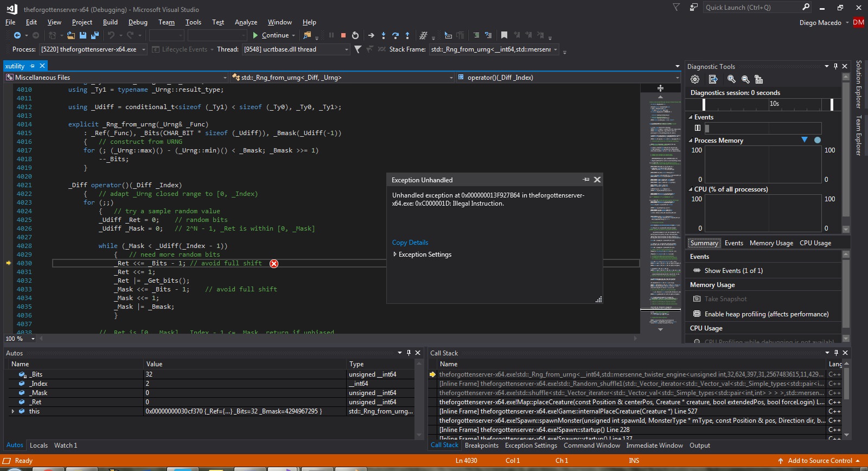Collapse the CPU graph section
The width and height of the screenshot is (868, 471).
point(691,189)
